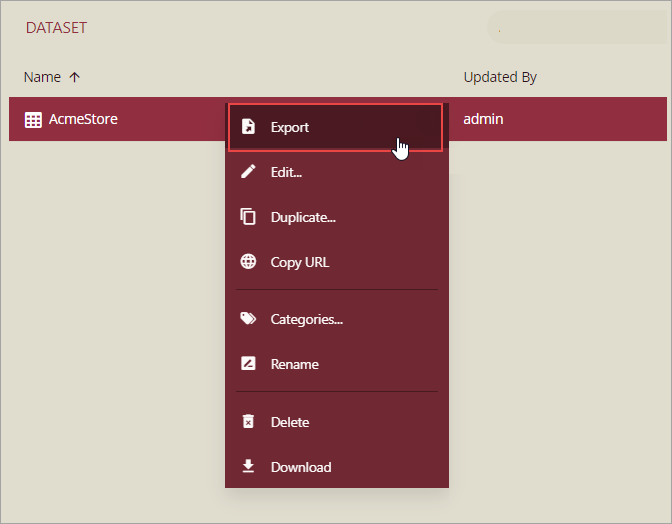Click the pencil Edit icon

point(248,171)
